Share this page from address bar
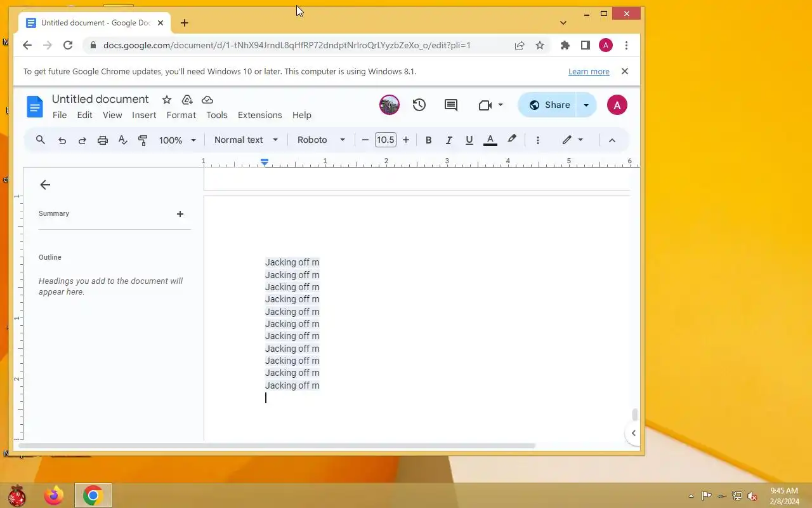Viewport: 812px width, 508px height. pyautogui.click(x=520, y=45)
